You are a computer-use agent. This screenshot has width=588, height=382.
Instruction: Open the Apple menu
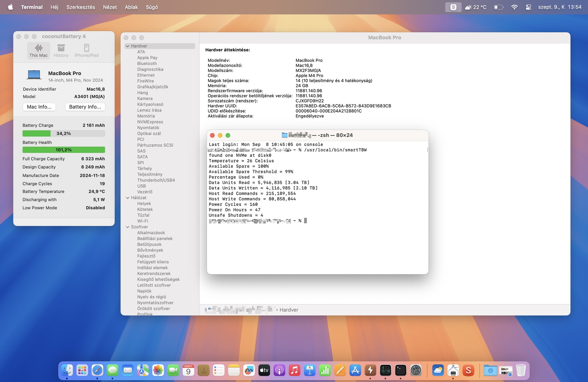coord(10,7)
